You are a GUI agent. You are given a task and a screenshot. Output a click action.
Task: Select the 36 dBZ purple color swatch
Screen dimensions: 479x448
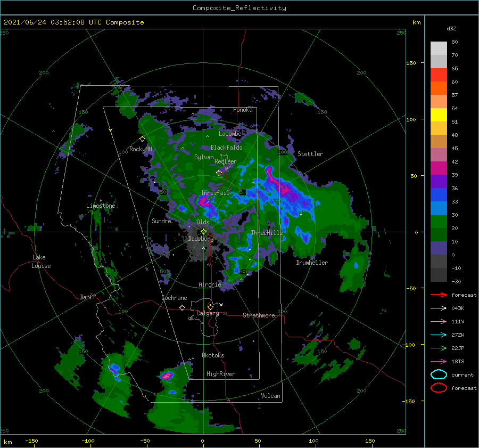[439, 182]
